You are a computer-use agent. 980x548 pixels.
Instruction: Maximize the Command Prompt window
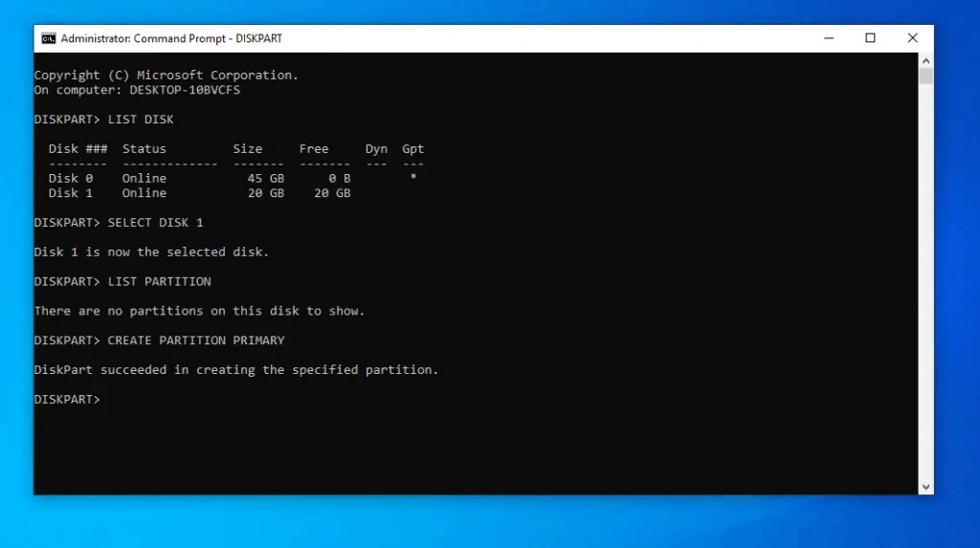coord(870,38)
